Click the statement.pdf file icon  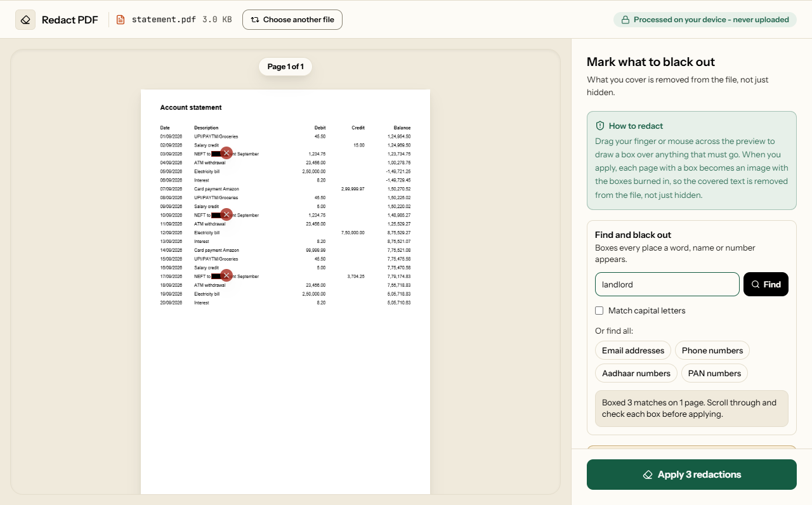pyautogui.click(x=121, y=20)
